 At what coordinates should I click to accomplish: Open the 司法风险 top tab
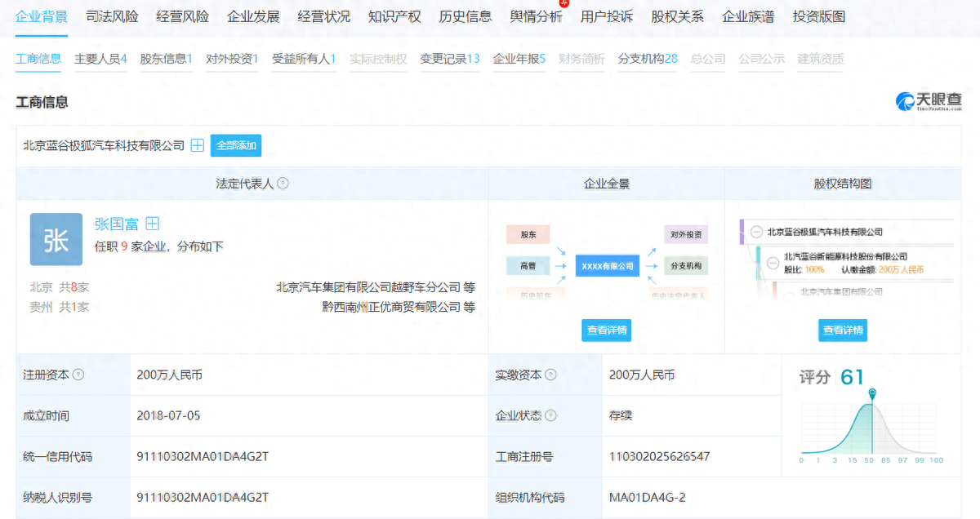112,16
